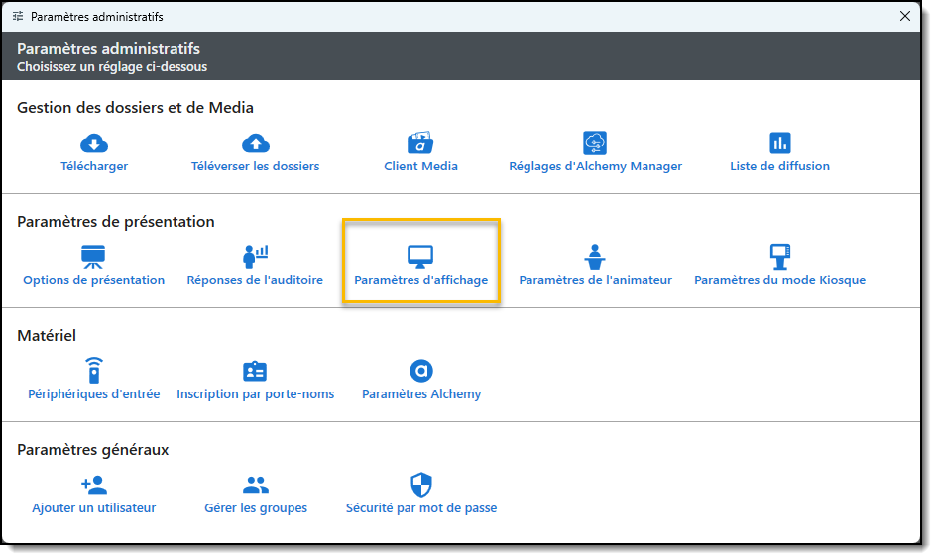Close the Paramètres administratifs window

tap(904, 17)
